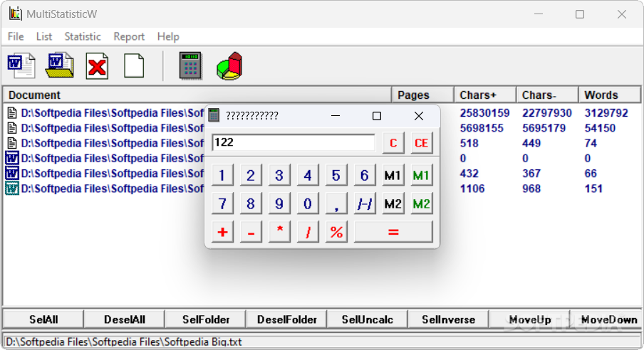Screen dimensions: 644x350
Task: Click the red percent button
Action: tap(336, 232)
